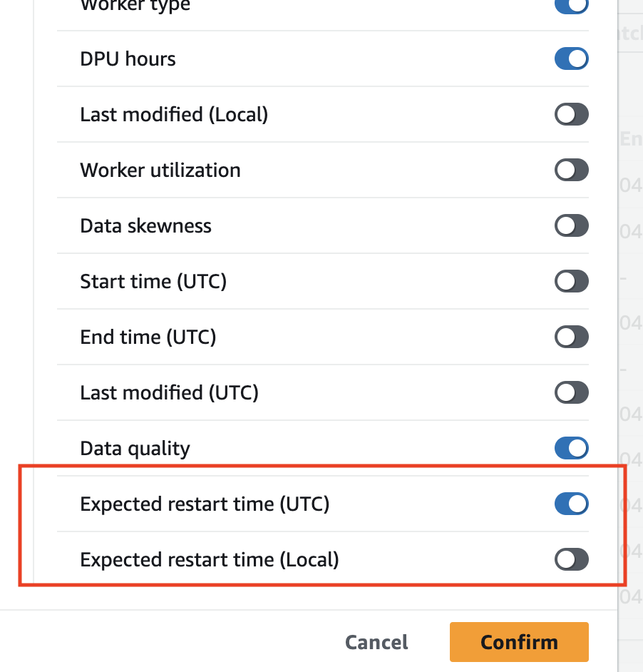The height and width of the screenshot is (672, 643).
Task: Show the Worker utilization column
Action: coord(571,170)
